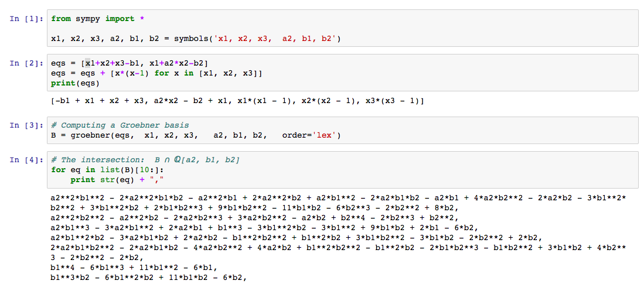Click the 'eqs = [x1+x2+x3-b1' line

click(x=129, y=63)
